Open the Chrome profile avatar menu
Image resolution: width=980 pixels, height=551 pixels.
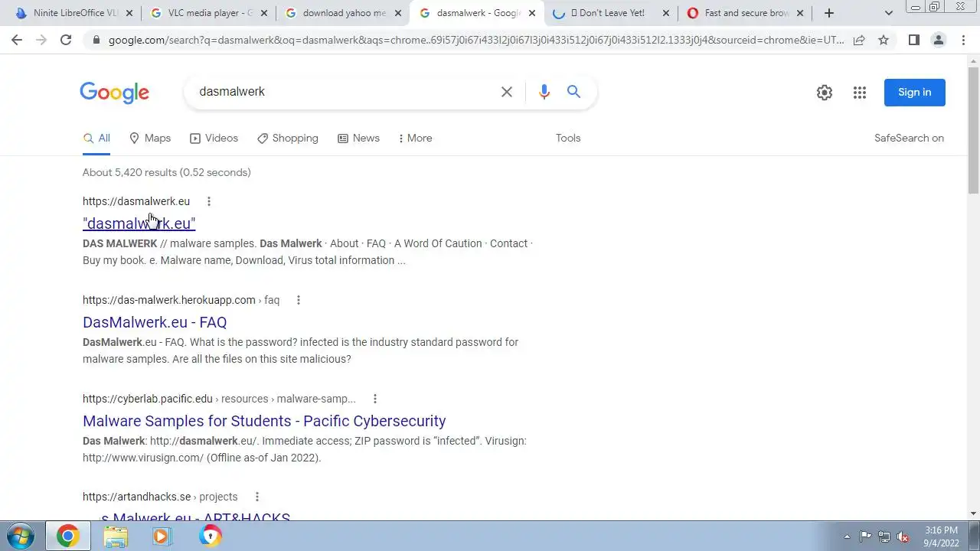(x=938, y=40)
